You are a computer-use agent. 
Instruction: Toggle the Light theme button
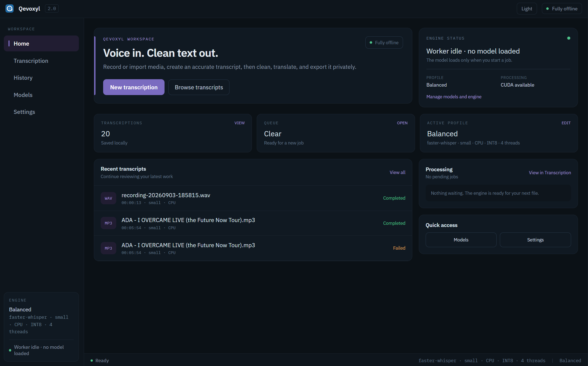click(527, 9)
